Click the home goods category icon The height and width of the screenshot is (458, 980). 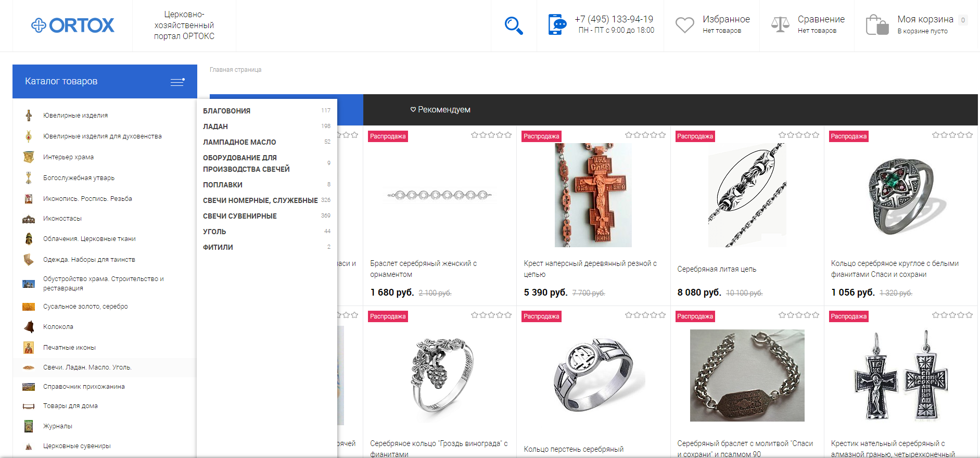(x=29, y=406)
